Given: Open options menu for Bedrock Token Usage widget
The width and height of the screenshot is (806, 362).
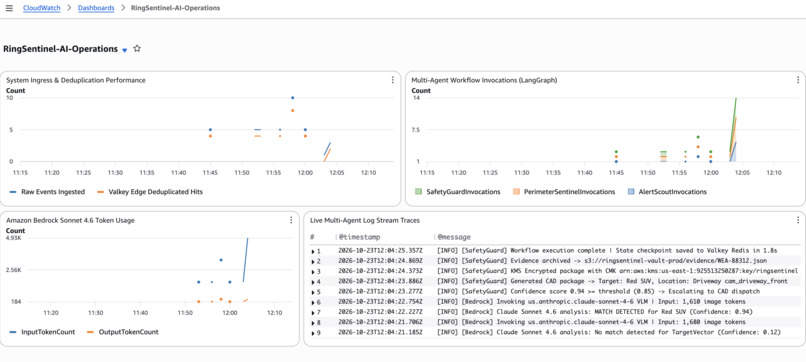Looking at the screenshot, I should (291, 220).
